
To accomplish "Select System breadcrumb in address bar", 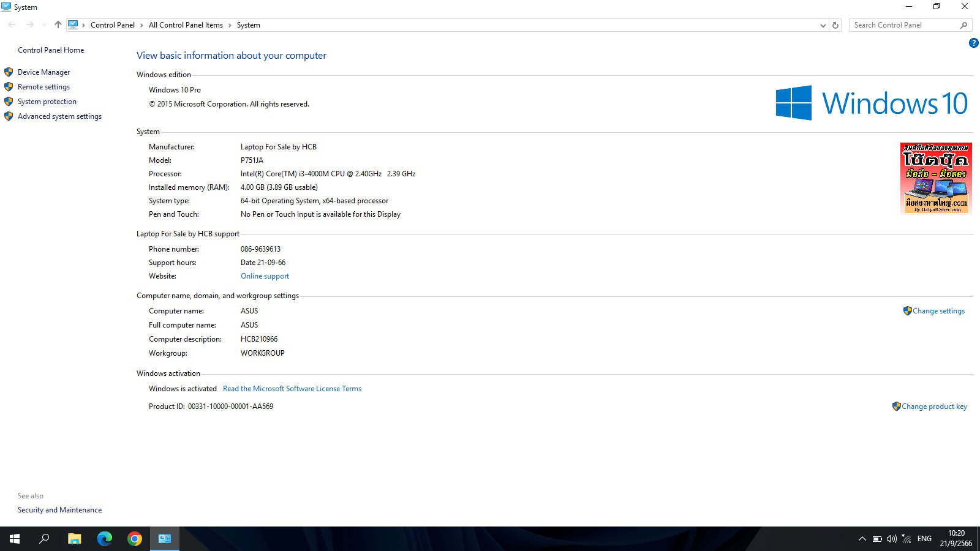I will 248,25.
